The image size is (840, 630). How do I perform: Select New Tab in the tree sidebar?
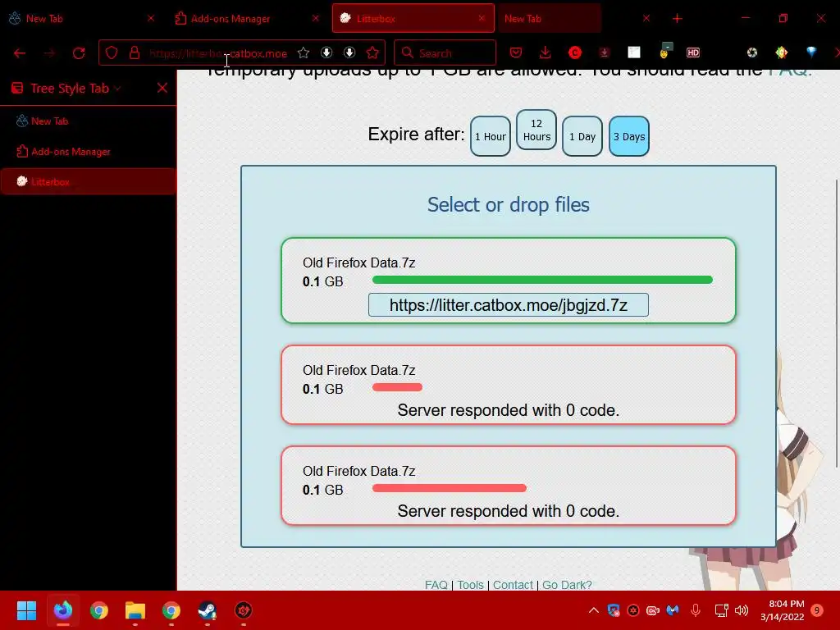(x=89, y=121)
